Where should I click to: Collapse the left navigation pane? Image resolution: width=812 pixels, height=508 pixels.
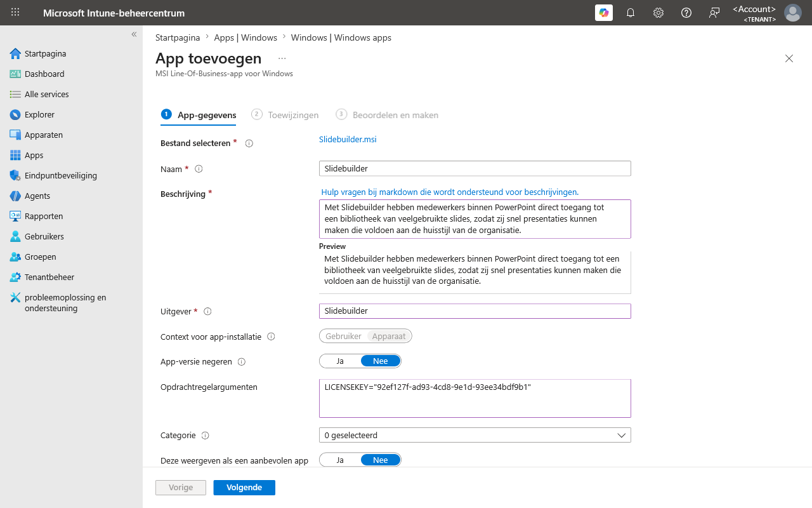point(134,34)
